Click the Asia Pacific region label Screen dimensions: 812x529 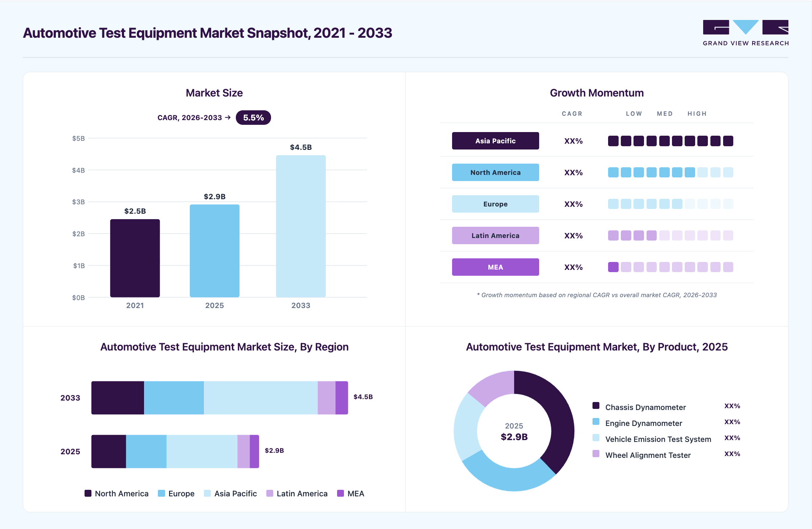click(495, 141)
